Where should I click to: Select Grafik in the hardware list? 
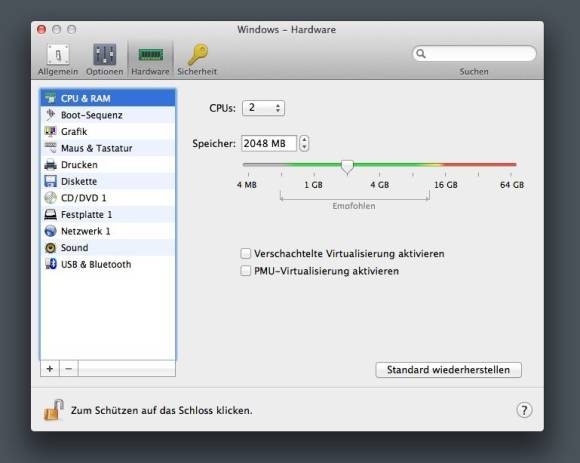108,131
